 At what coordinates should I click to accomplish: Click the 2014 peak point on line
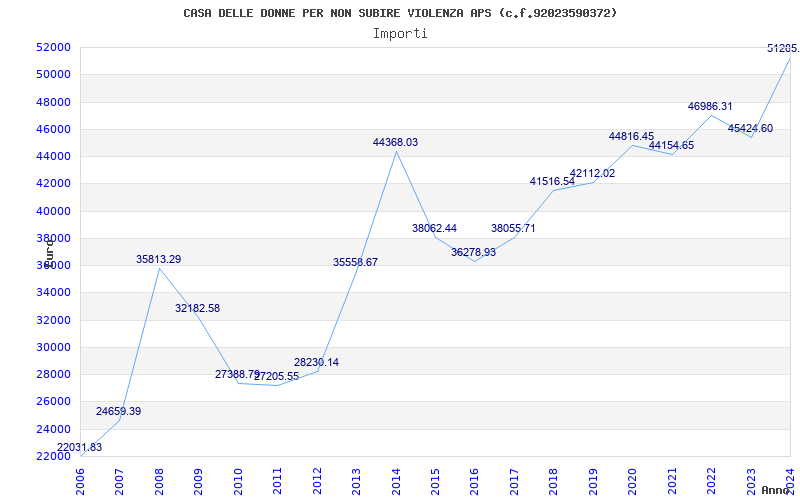click(396, 152)
